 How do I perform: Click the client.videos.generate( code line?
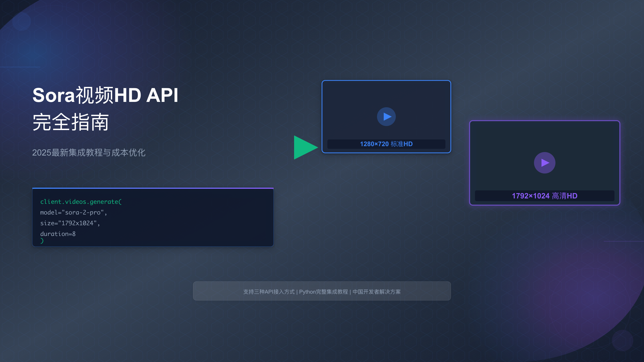tap(81, 202)
